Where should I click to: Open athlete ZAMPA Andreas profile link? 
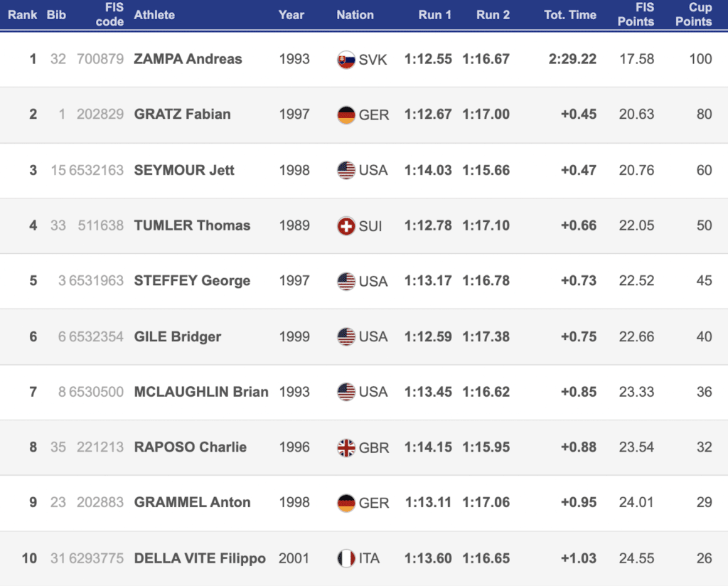coord(188,59)
